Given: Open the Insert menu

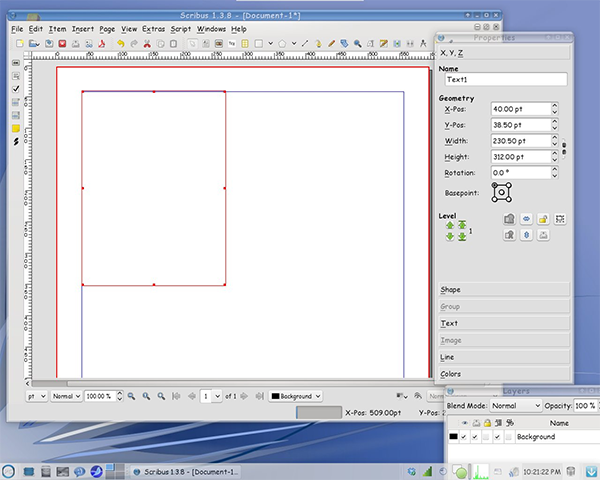Looking at the screenshot, I should click(x=83, y=29).
